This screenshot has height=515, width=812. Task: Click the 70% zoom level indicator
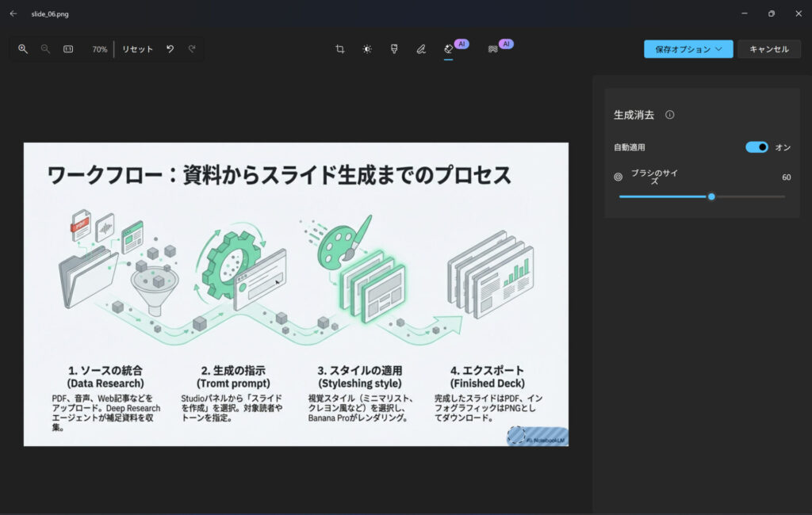98,48
